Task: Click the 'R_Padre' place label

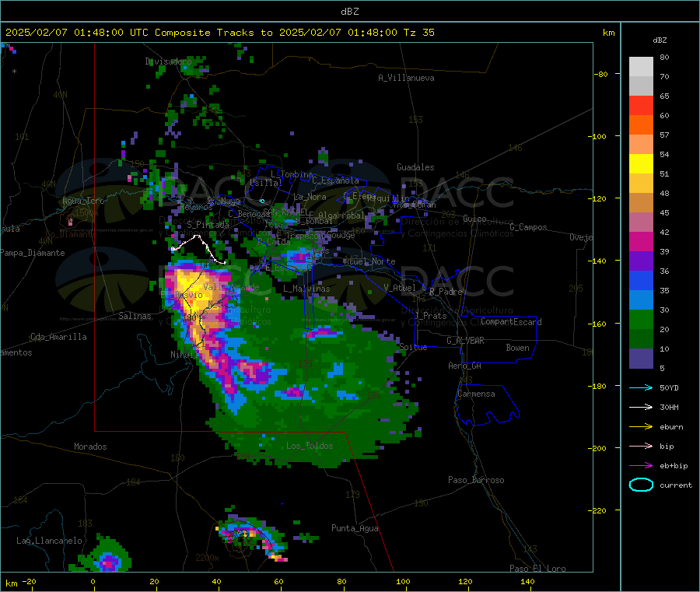Action: point(446,292)
